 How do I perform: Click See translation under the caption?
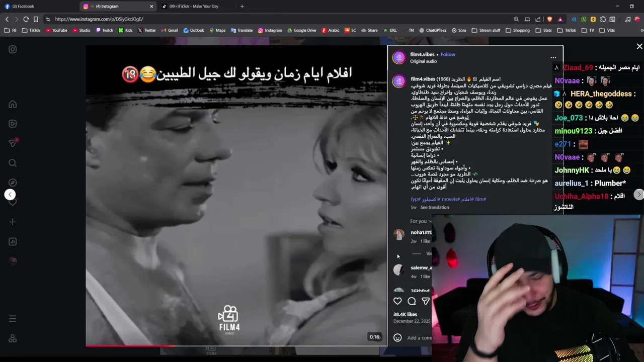tap(435, 207)
